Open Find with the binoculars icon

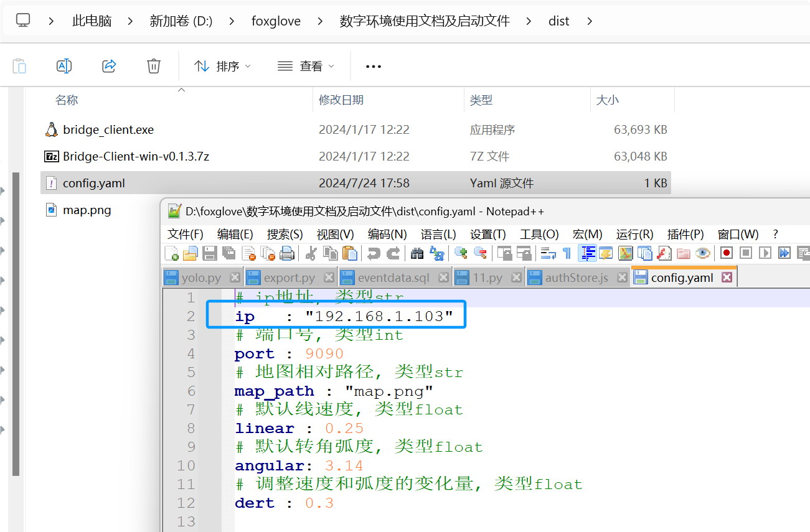pyautogui.click(x=418, y=253)
